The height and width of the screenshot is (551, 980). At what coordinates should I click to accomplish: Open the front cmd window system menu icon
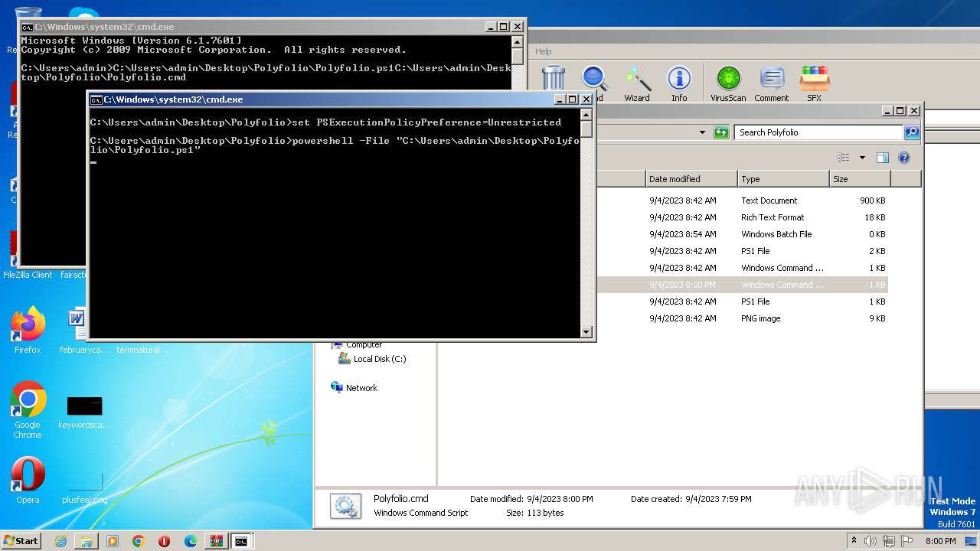[x=96, y=99]
